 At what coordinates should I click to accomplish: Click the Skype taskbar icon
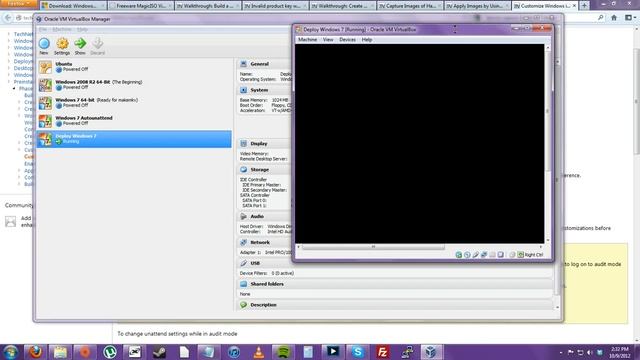pos(358,352)
